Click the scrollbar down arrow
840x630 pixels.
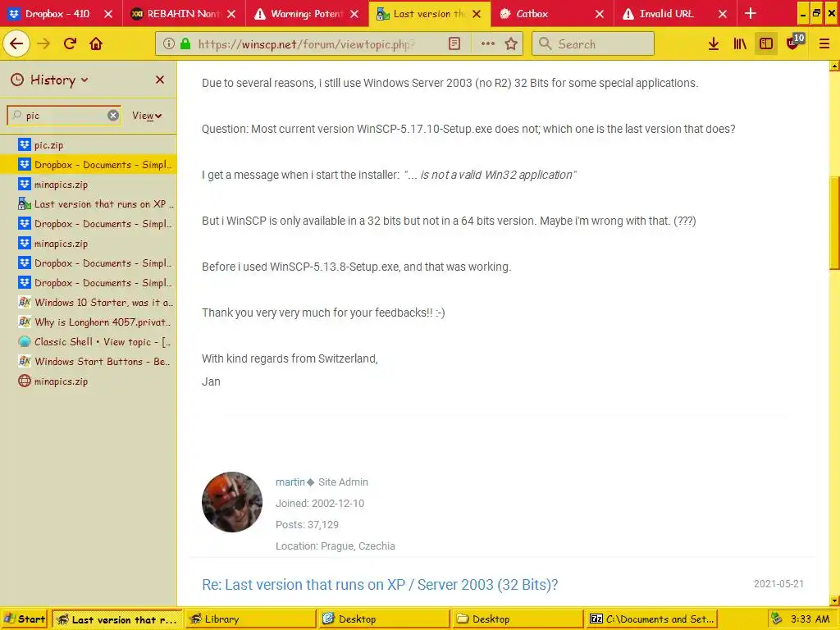pos(834,600)
